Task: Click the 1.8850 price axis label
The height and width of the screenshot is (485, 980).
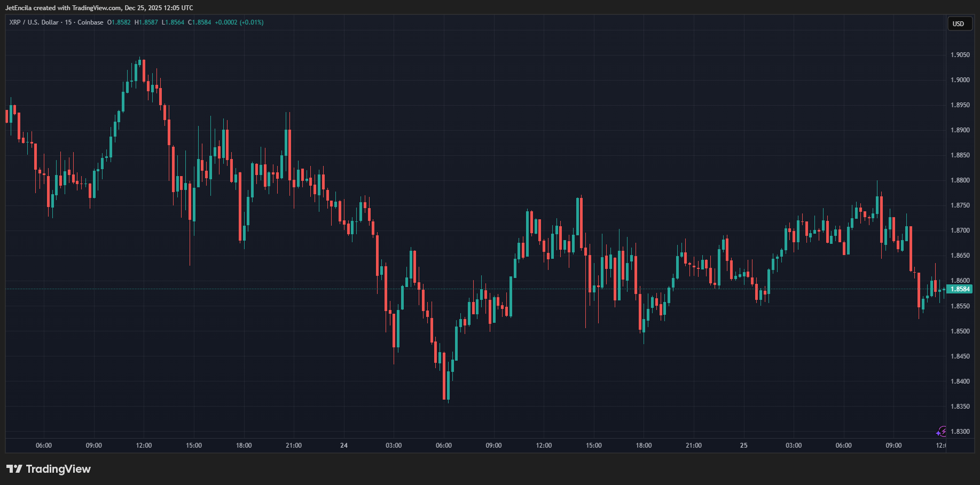Action: (x=960, y=155)
